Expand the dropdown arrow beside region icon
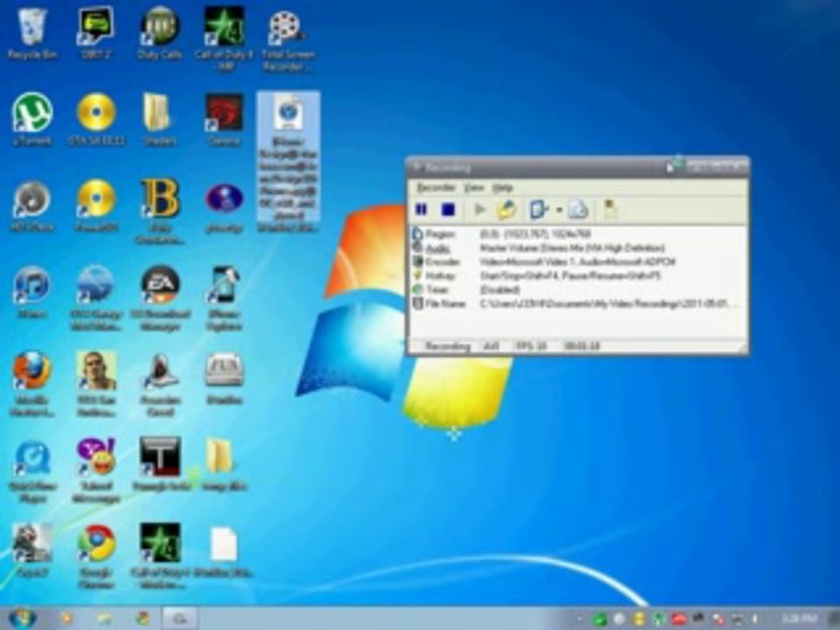This screenshot has height=630, width=840. pyautogui.click(x=558, y=210)
